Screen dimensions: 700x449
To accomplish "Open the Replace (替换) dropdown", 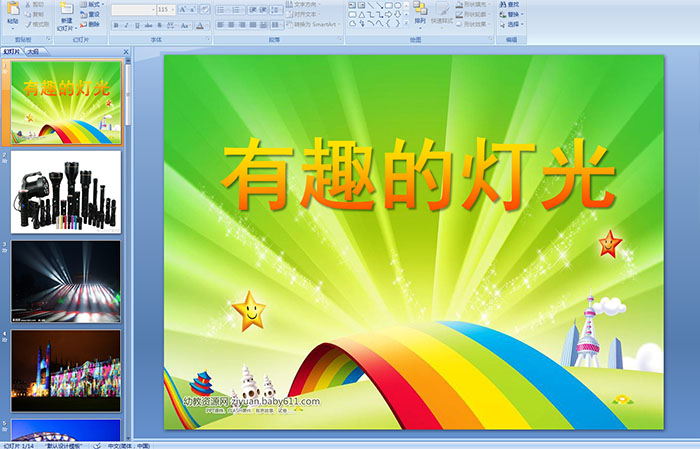I will (x=512, y=14).
